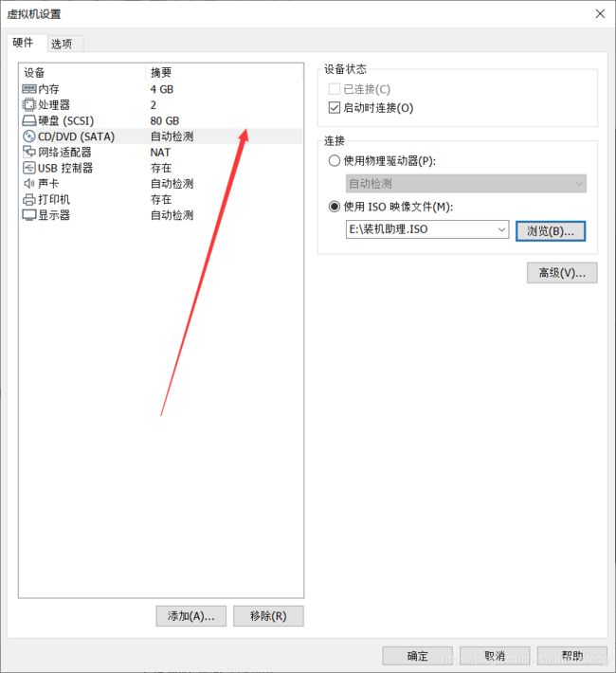Viewport: 616px width, 673px height.
Task: Select the sound card (声卡) speaker icon
Action: coord(29,184)
